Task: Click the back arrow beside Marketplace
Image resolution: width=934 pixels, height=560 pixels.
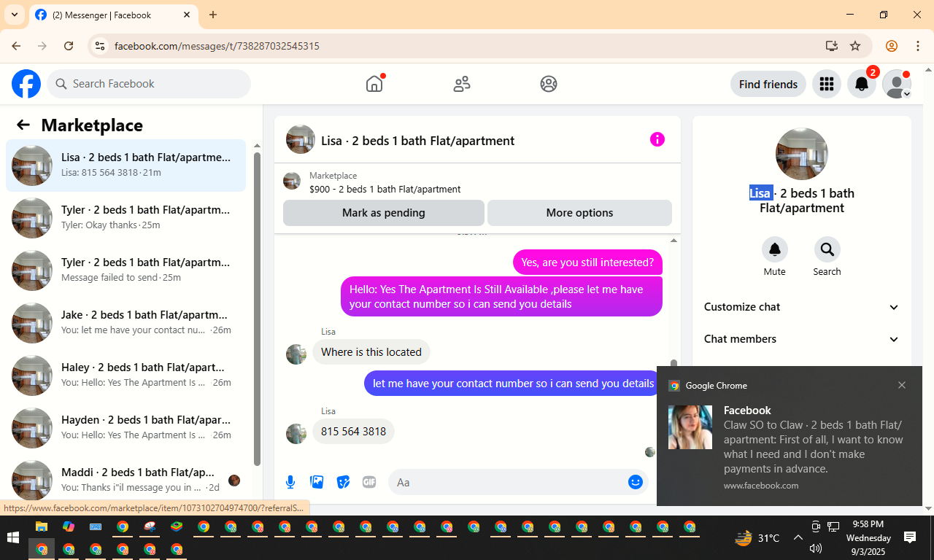Action: click(23, 125)
